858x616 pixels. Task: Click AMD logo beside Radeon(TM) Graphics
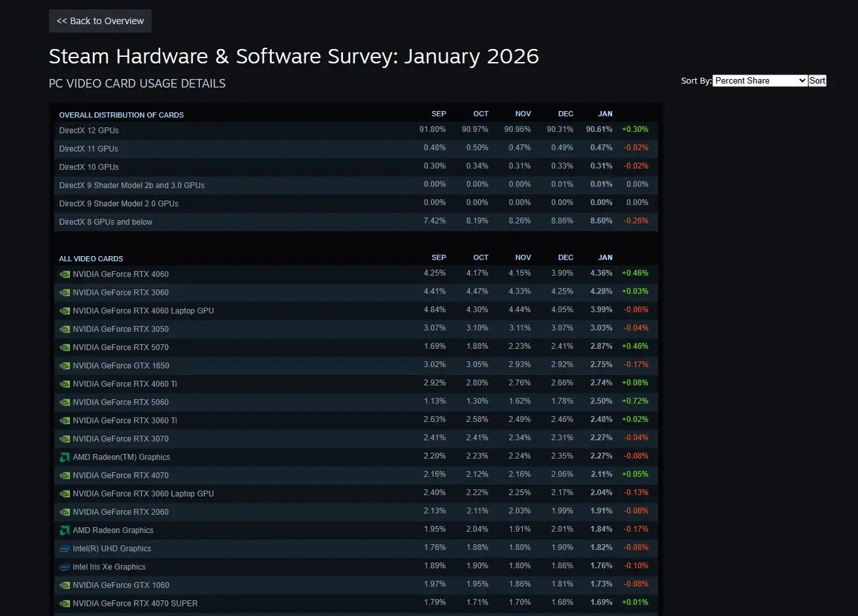pos(65,457)
